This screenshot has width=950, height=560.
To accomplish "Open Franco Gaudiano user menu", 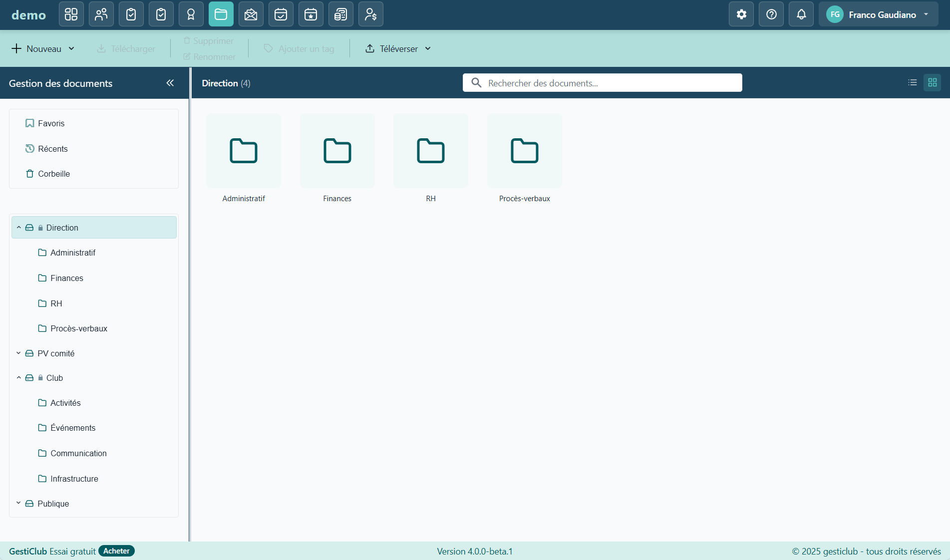I will point(878,14).
